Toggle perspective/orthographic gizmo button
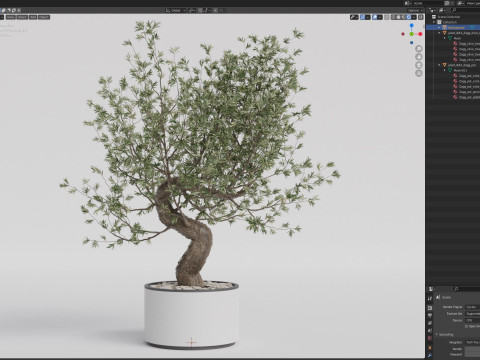The width and height of the screenshot is (480, 360). pos(419,73)
